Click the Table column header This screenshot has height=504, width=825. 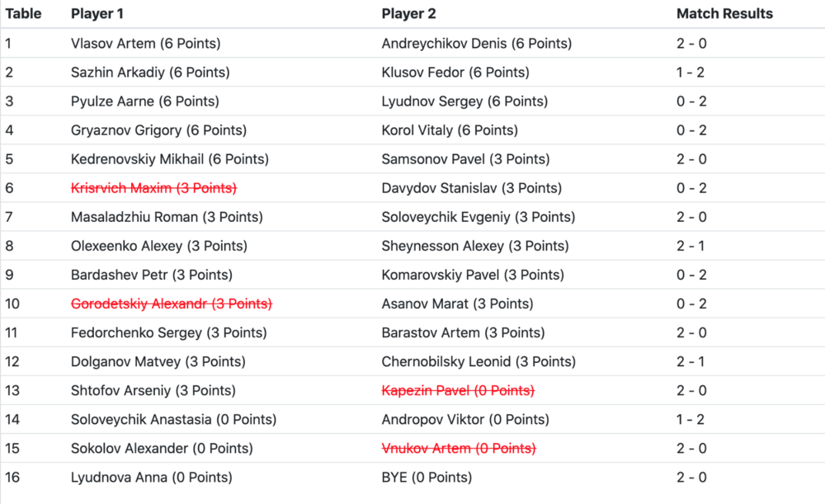point(23,14)
